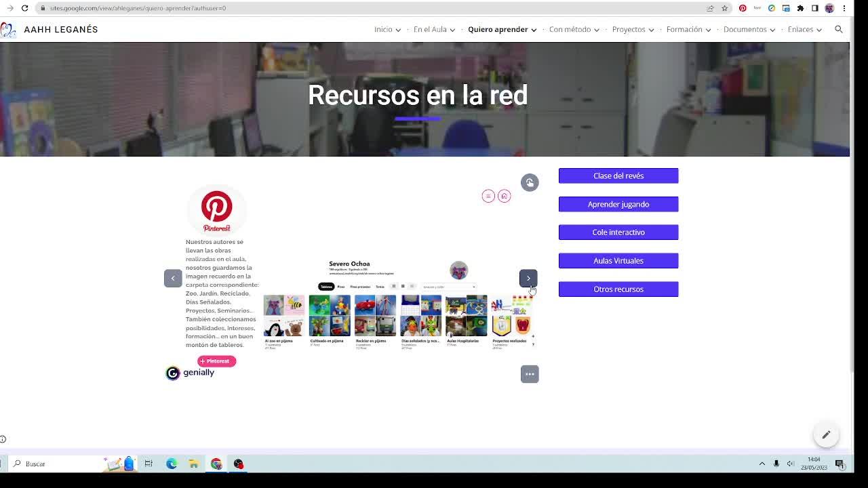This screenshot has height=488, width=868.
Task: Open the Proyectos realizados board thumbnail
Action: point(511,316)
